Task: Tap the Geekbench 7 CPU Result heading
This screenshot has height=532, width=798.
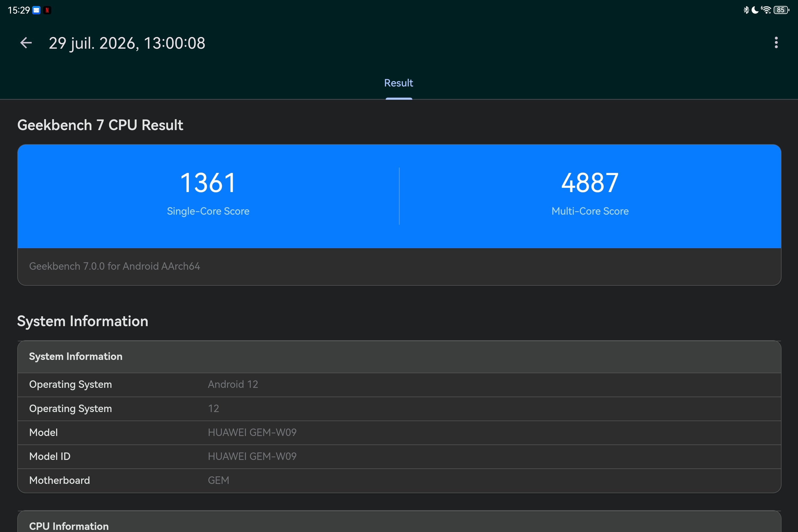Action: [x=100, y=125]
